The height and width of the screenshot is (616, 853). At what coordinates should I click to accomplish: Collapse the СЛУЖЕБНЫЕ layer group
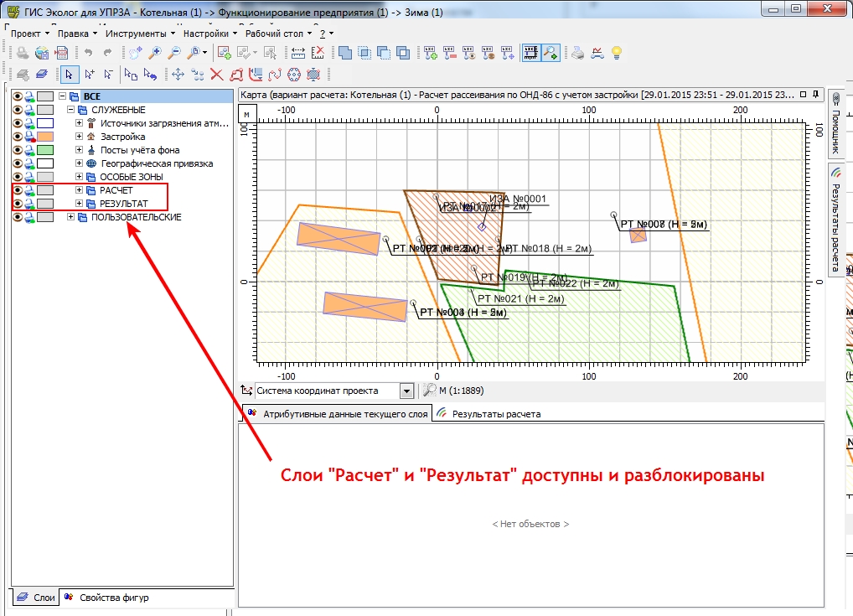(x=70, y=110)
